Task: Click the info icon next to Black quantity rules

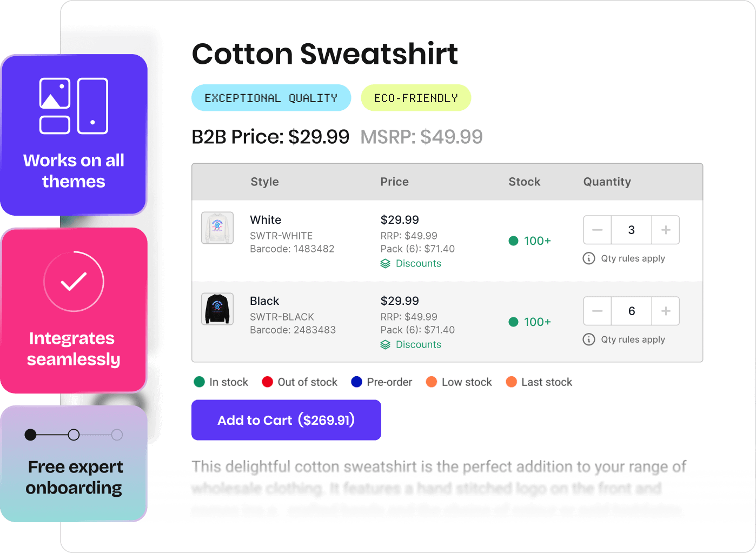Action: coord(588,339)
